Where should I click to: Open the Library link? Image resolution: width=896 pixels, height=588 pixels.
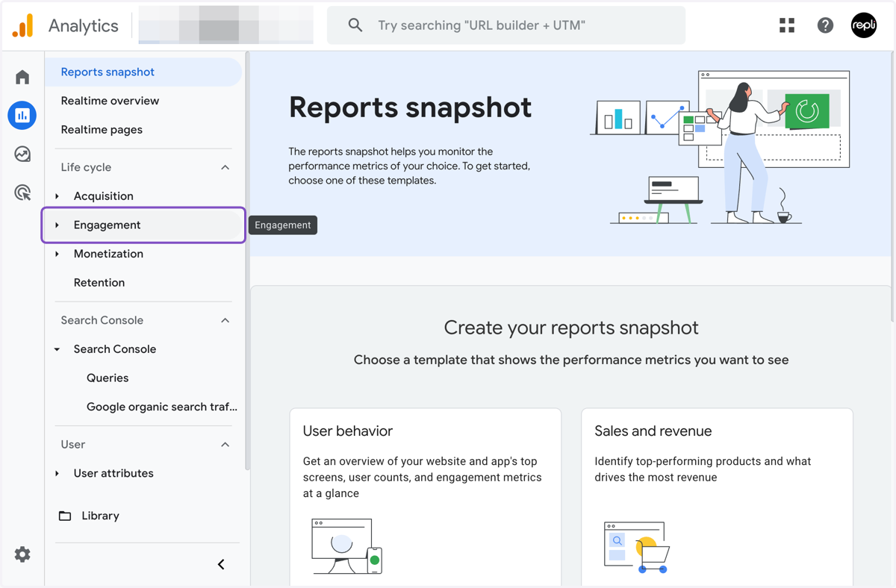click(x=100, y=516)
